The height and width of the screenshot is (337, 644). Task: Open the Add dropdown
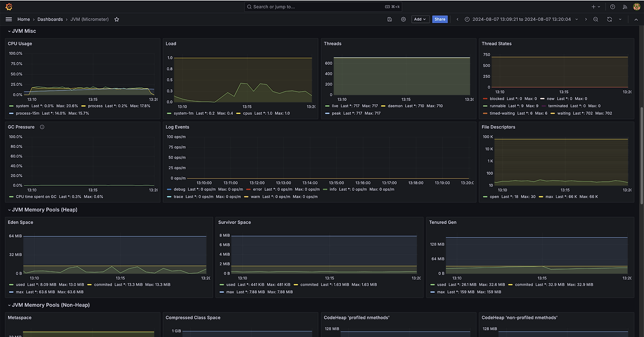(420, 19)
